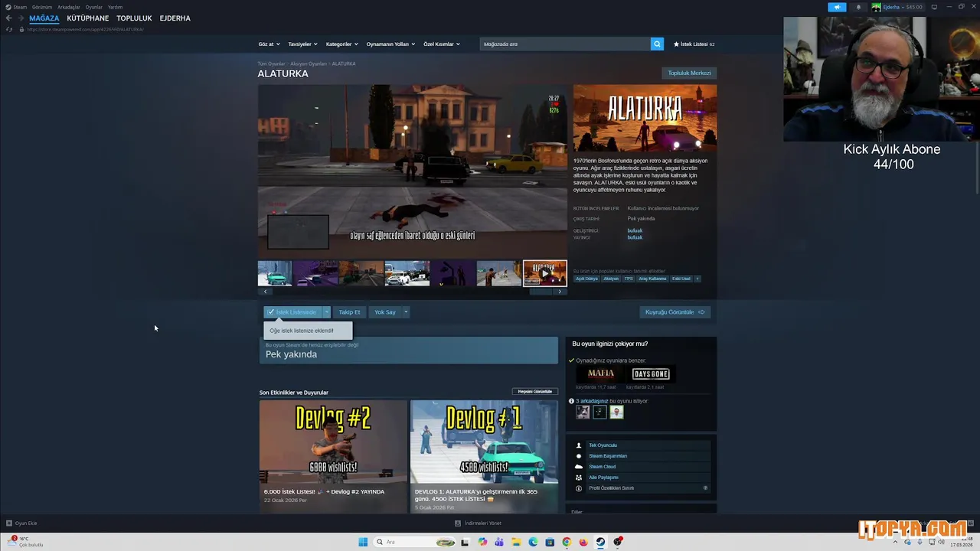
Task: Open profile features limited help icon
Action: (705, 488)
